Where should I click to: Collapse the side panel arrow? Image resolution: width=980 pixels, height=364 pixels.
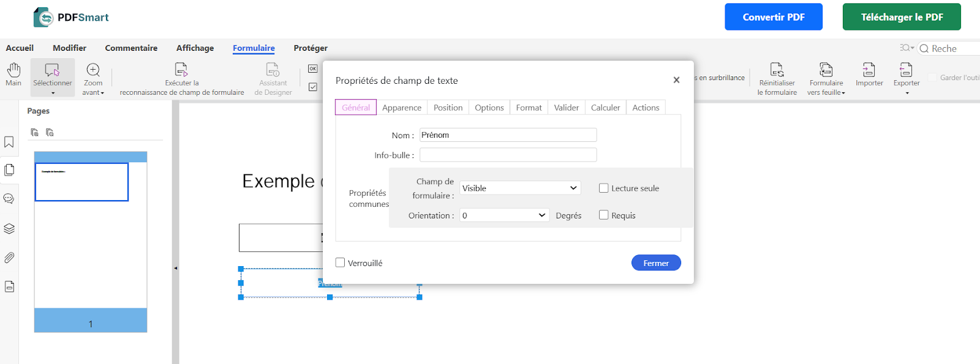pos(175,268)
